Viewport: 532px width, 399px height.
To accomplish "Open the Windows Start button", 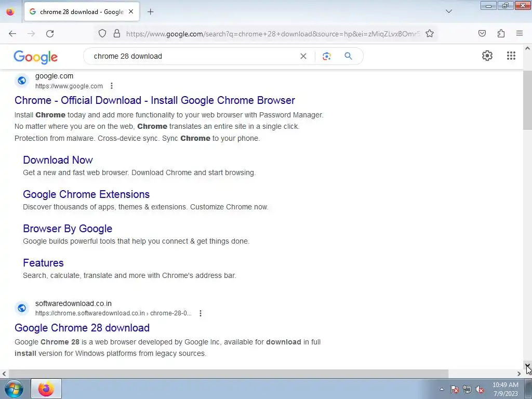I will (x=14, y=389).
